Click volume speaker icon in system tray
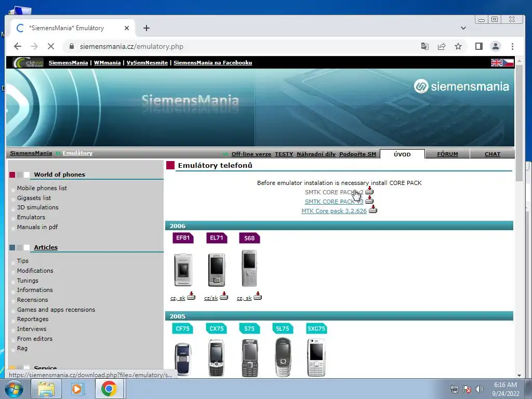The image size is (532, 399). [x=479, y=389]
